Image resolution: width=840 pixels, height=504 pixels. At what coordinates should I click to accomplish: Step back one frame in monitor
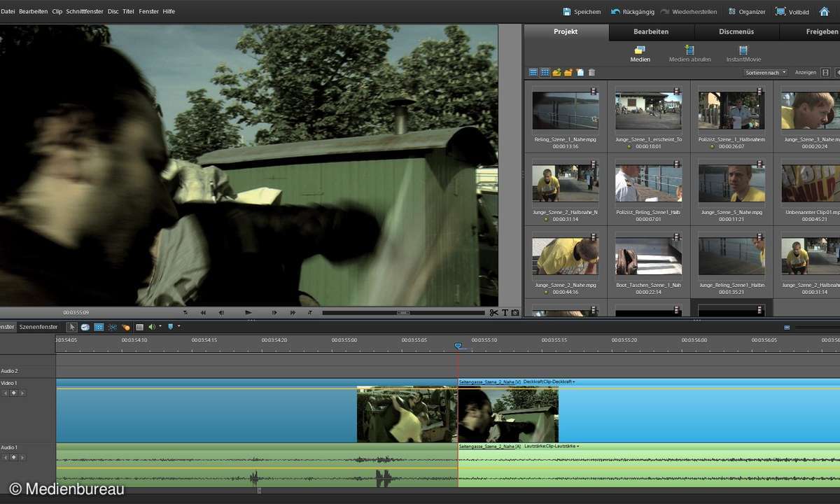coord(222,312)
